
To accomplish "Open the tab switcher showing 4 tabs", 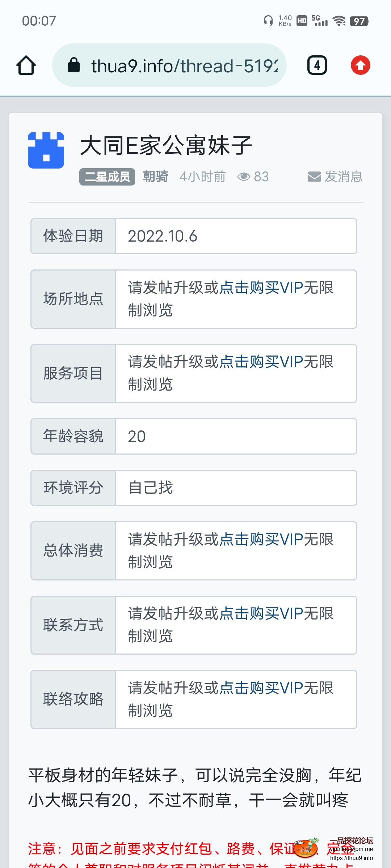I will (x=317, y=65).
